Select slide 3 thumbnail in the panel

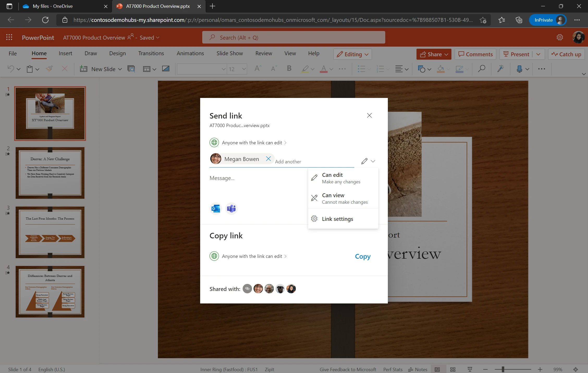tap(50, 232)
